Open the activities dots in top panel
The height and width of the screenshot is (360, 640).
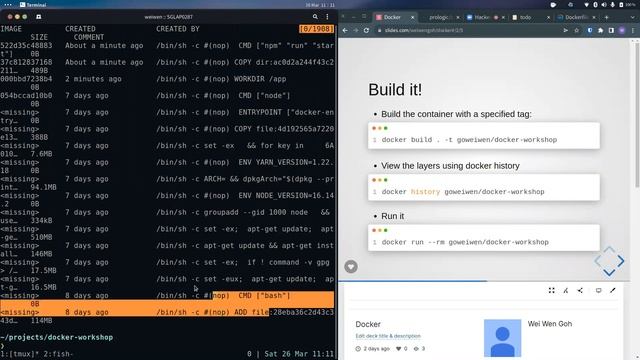pos(8,4)
